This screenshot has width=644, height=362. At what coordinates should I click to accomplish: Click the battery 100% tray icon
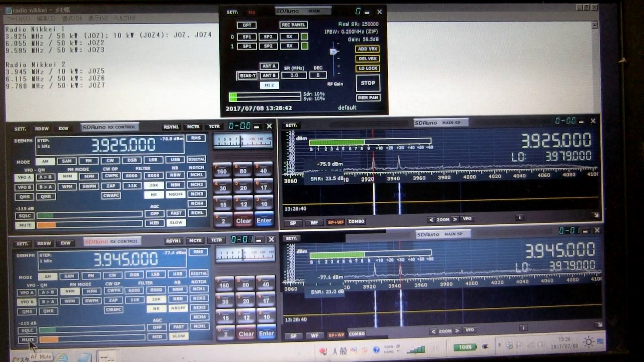coord(465,347)
